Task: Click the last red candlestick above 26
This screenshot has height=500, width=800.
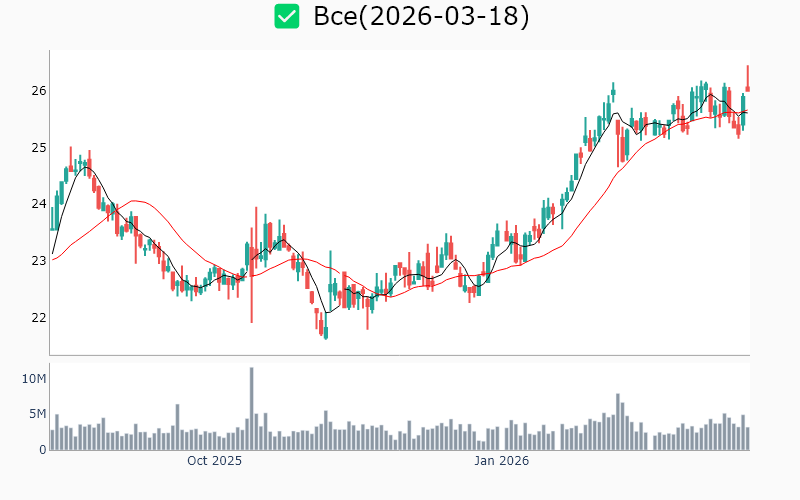Action: pos(747,80)
